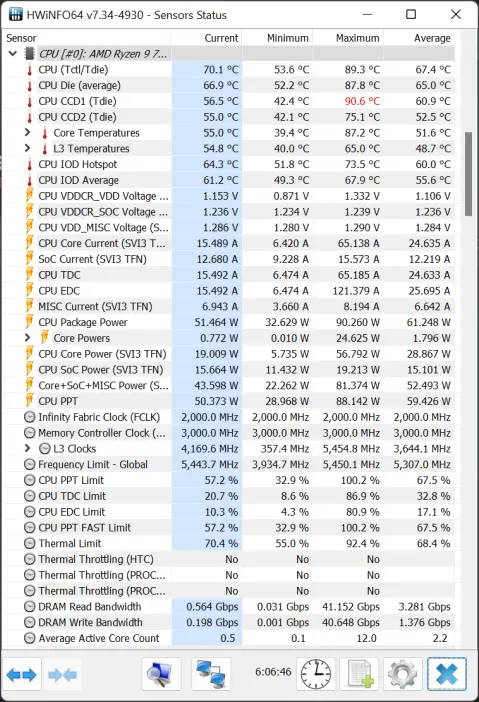Open sensor settings via gear icon
Image resolution: width=479 pixels, height=702 pixels.
point(402,674)
